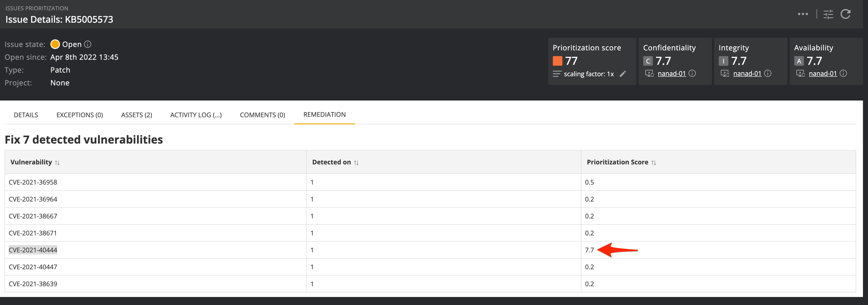The width and height of the screenshot is (868, 305).
Task: Open the three-dot more options menu
Action: 803,14
